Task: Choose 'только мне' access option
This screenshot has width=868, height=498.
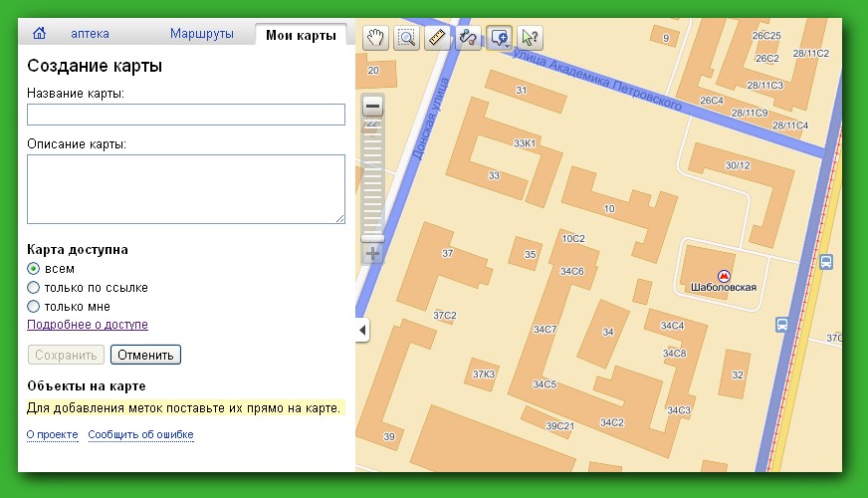Action: pos(33,307)
